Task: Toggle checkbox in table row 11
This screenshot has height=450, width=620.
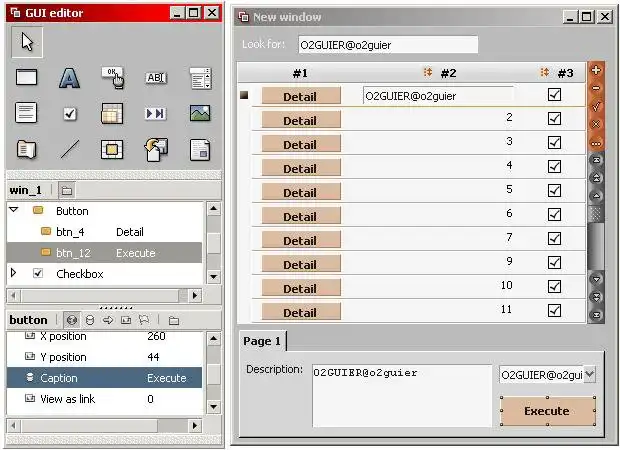Action: (x=554, y=310)
